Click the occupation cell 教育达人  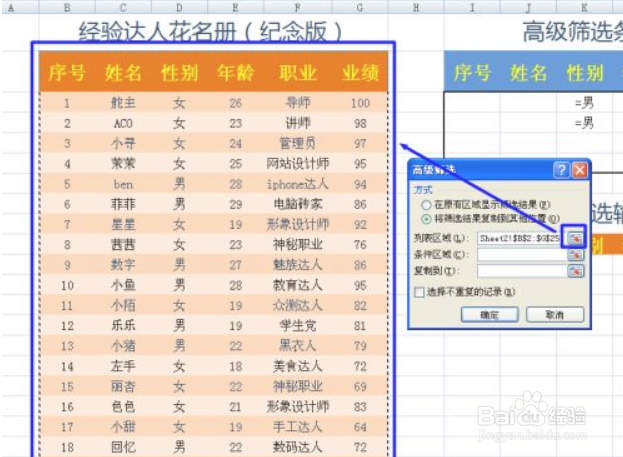[298, 285]
